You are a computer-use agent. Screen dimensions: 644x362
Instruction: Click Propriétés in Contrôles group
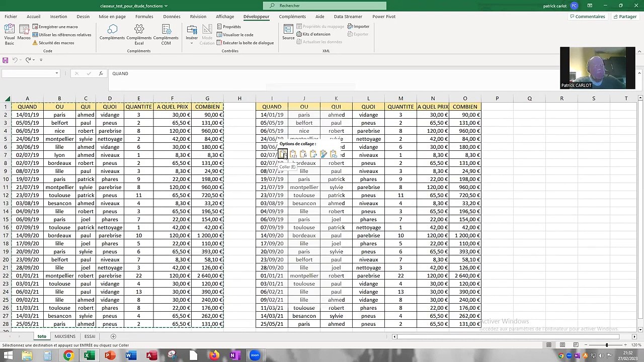(x=229, y=27)
